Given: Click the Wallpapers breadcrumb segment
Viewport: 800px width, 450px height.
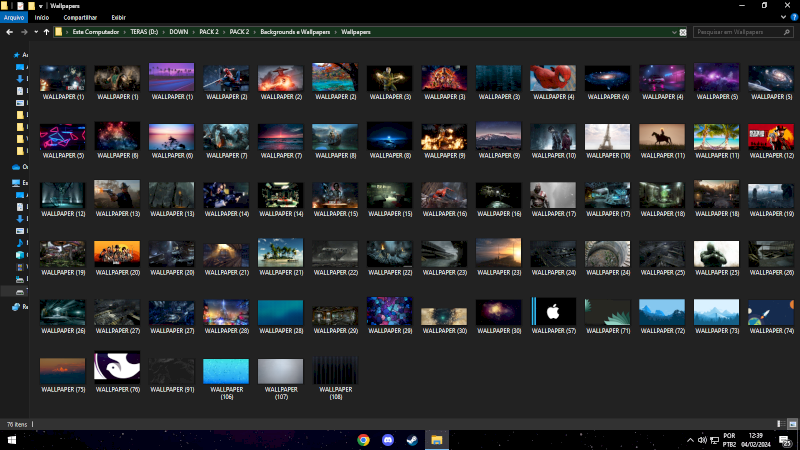Looking at the screenshot, I should click(356, 32).
